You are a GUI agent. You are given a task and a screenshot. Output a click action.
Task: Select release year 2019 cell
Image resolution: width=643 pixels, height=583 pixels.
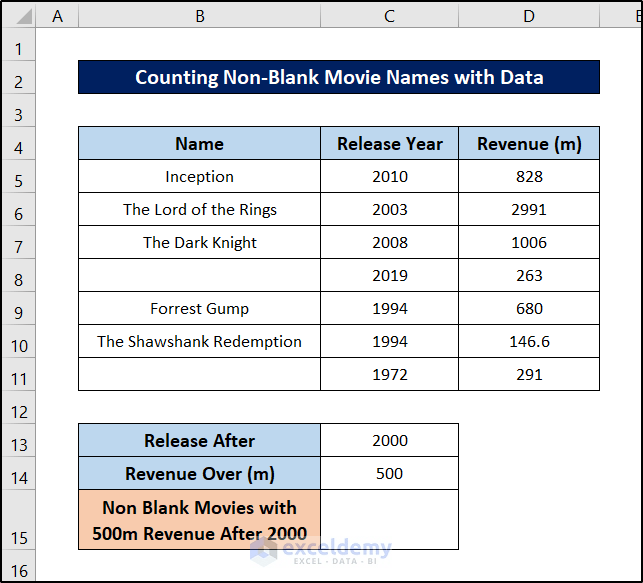389,275
